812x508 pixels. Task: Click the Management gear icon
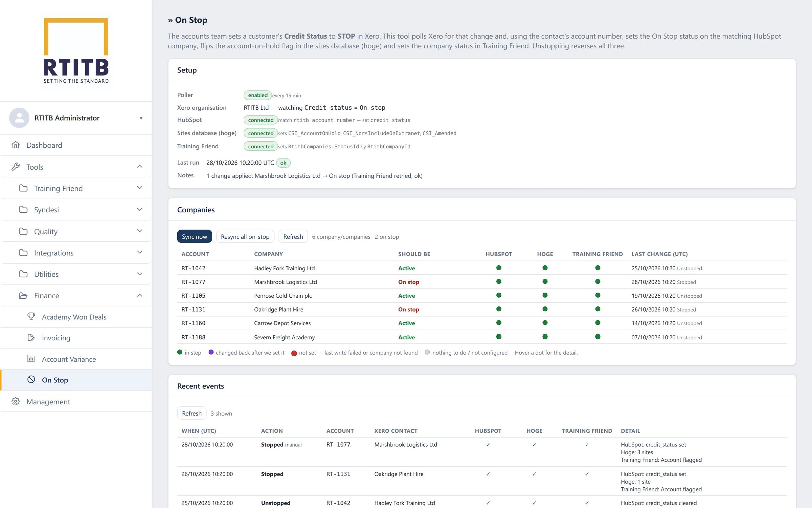pos(16,401)
